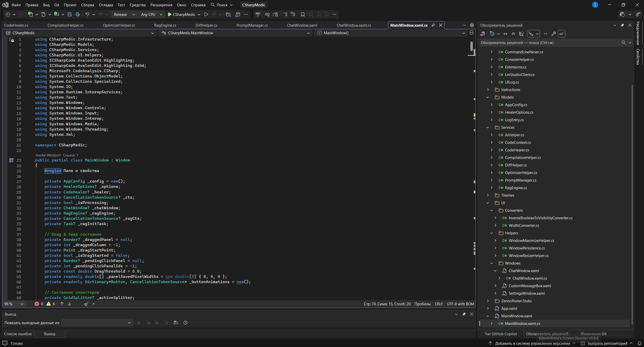Image resolution: width=644 pixels, height=347 pixels.
Task: Click the Undo arrow icon
Action: 87,14
